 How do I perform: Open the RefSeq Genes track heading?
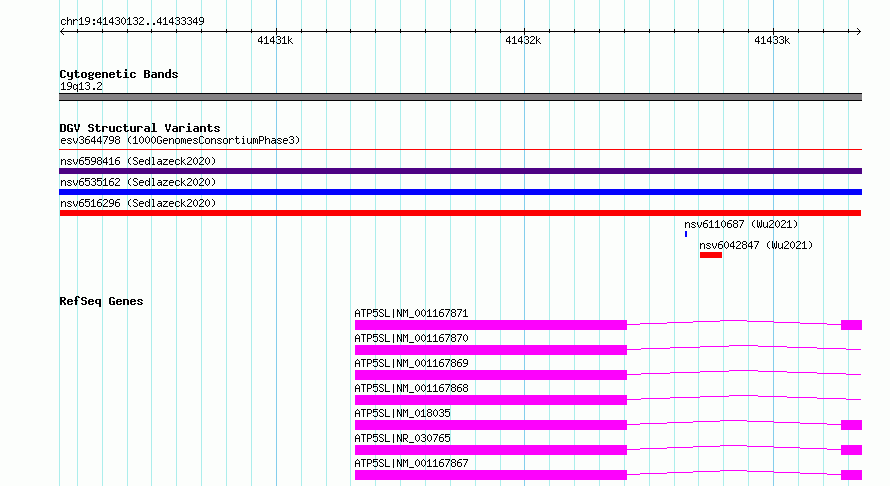(101, 301)
